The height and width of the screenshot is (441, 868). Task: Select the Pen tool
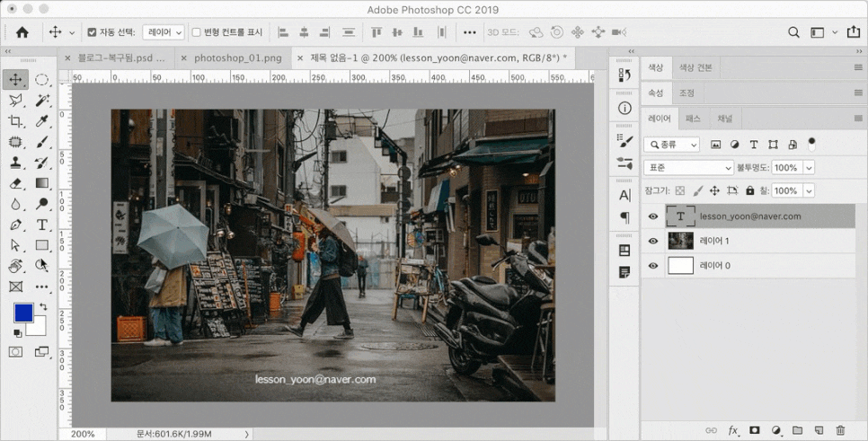pos(15,225)
